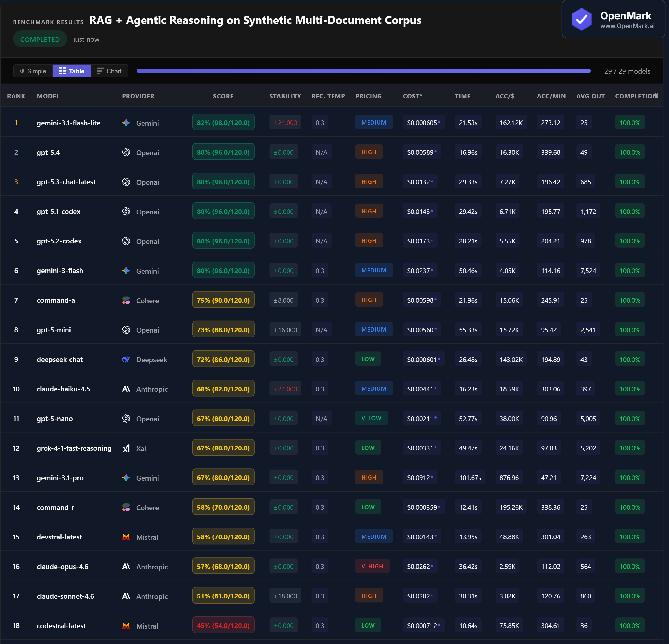Click the Xai icon in the grok row
The width and height of the screenshot is (669, 644).
(126, 448)
